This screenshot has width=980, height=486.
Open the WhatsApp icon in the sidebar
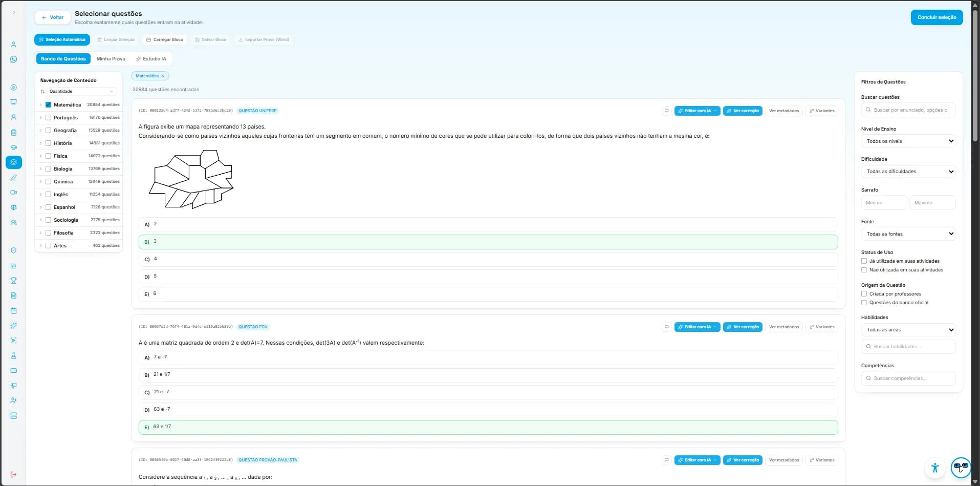pyautogui.click(x=13, y=59)
